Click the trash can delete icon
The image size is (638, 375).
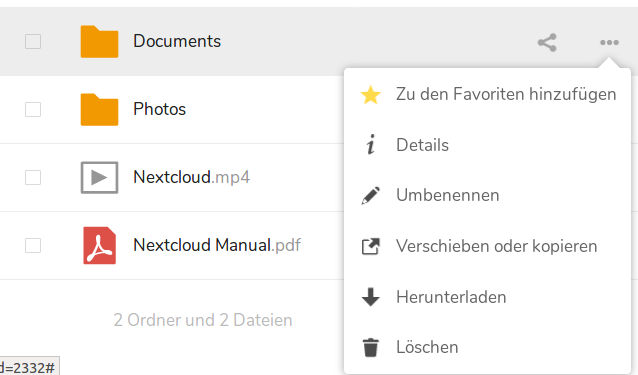370,347
